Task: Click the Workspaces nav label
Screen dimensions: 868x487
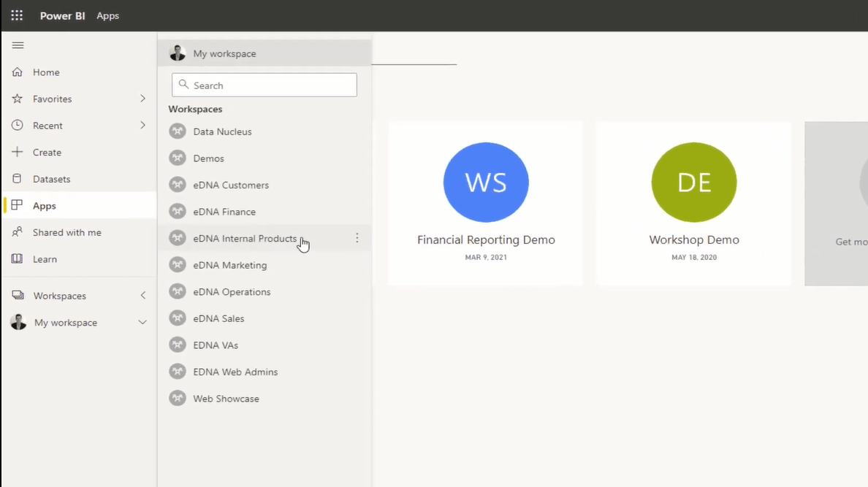Action: [x=60, y=296]
